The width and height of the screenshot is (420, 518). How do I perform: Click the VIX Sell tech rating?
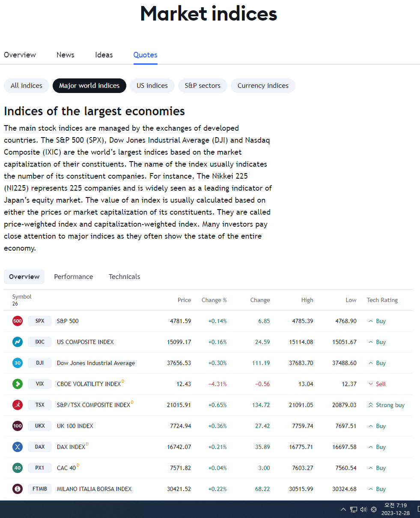click(377, 384)
